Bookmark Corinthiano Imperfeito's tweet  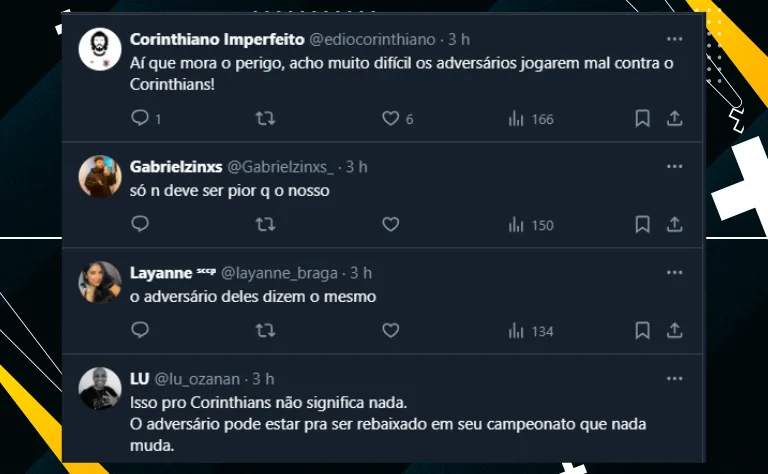pyautogui.click(x=643, y=119)
